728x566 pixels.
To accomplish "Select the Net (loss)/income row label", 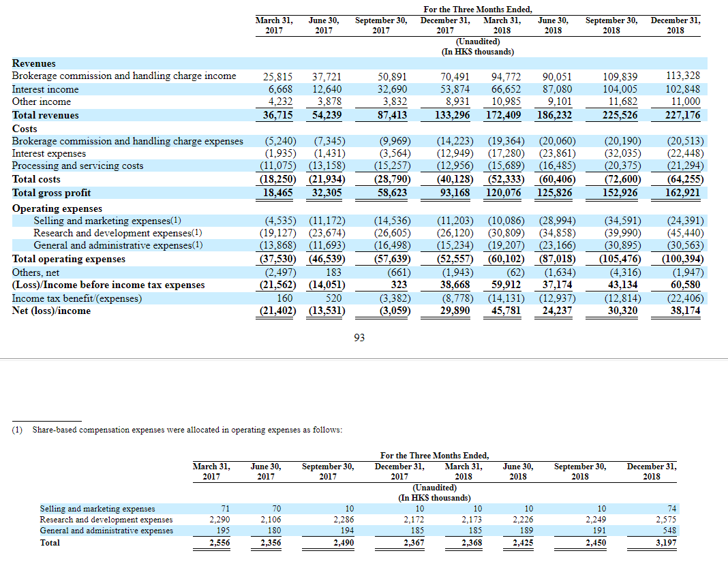I will 51,311.
